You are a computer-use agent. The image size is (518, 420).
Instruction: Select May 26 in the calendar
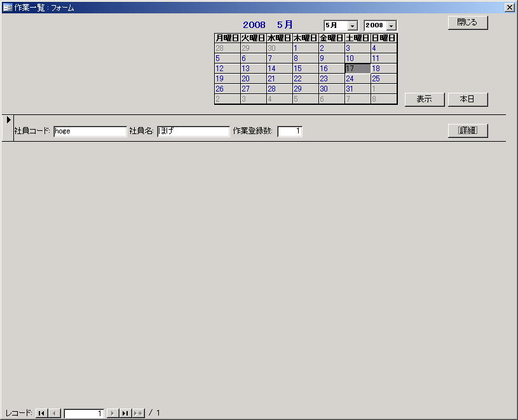click(x=228, y=89)
